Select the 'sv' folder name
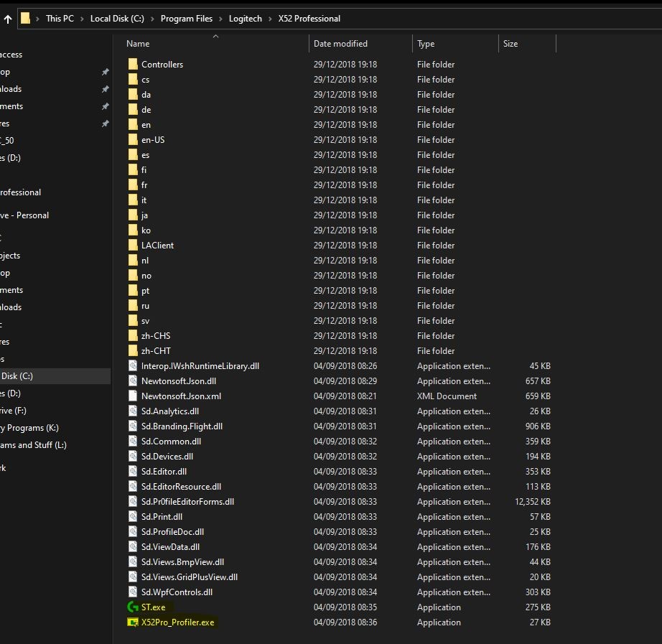662x644 pixels. (145, 321)
